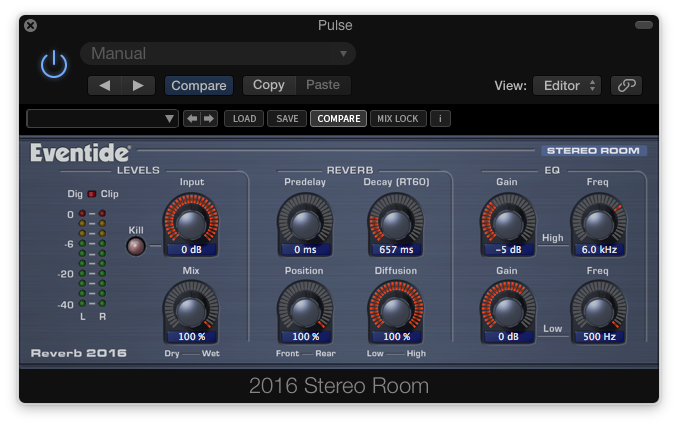Select the 6.0 kHz frequency field
This screenshot has width=678, height=426.
599,250
